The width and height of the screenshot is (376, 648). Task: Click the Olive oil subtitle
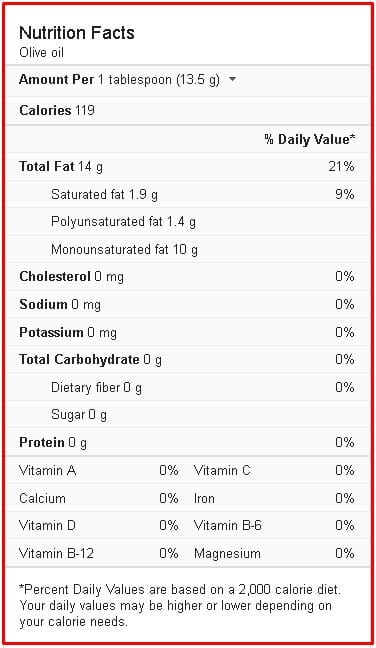41,53
